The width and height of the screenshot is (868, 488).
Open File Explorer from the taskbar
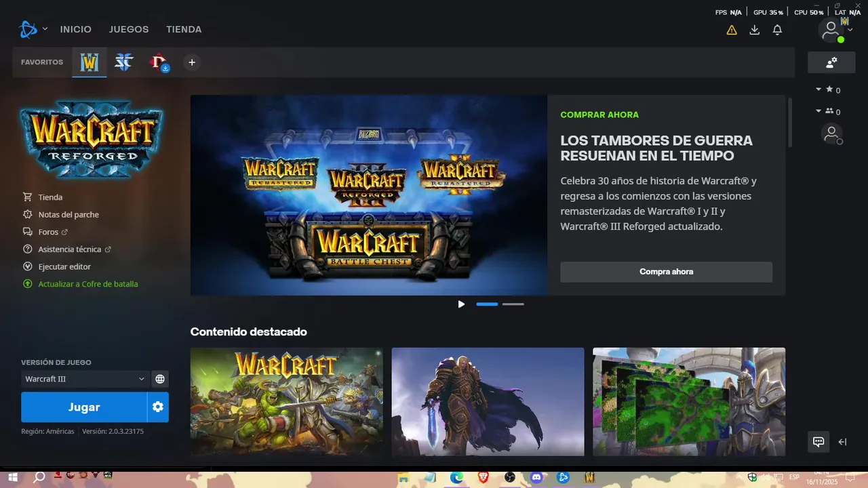pos(403,477)
